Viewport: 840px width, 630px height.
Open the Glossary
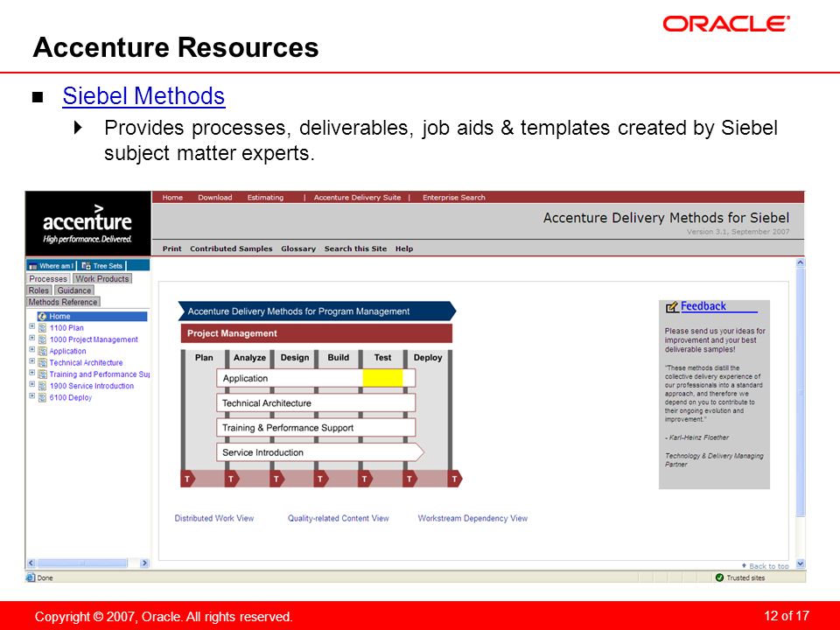click(298, 248)
